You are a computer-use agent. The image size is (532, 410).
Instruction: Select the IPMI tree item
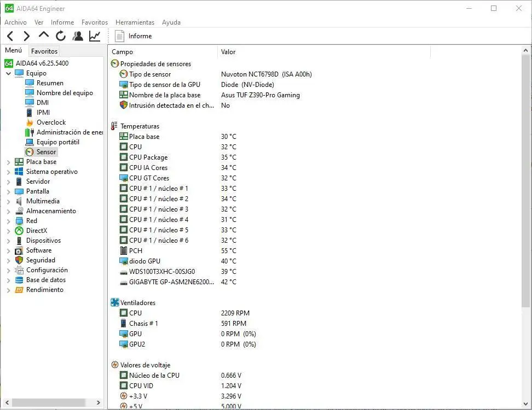(43, 113)
